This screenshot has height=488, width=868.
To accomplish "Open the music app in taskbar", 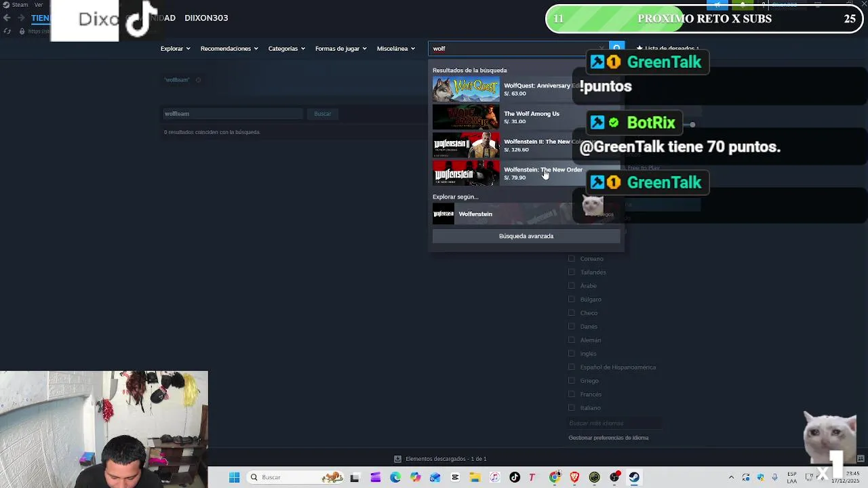I will 495,477.
